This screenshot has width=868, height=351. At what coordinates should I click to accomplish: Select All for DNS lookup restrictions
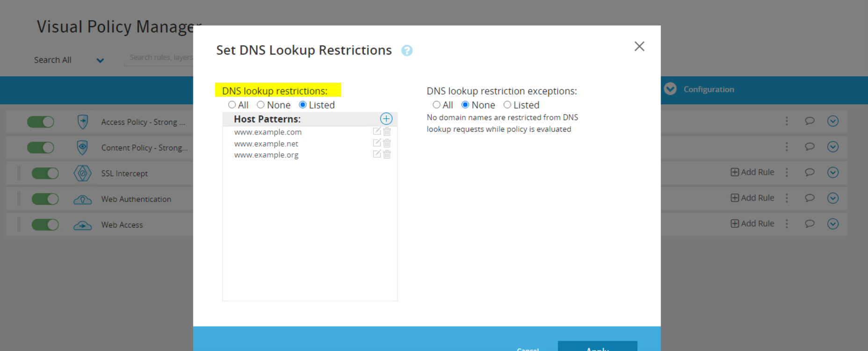click(x=232, y=105)
